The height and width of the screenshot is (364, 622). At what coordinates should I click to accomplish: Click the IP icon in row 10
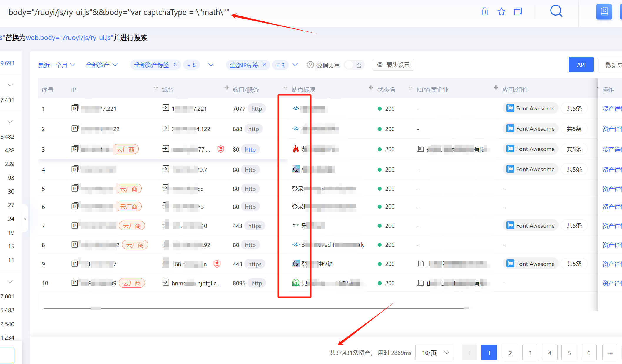(x=75, y=283)
